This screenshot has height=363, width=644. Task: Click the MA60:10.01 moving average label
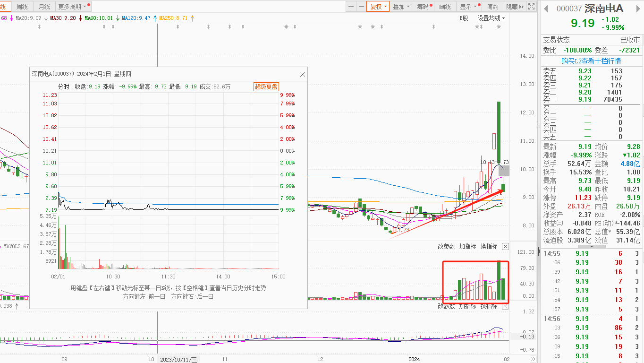click(99, 18)
